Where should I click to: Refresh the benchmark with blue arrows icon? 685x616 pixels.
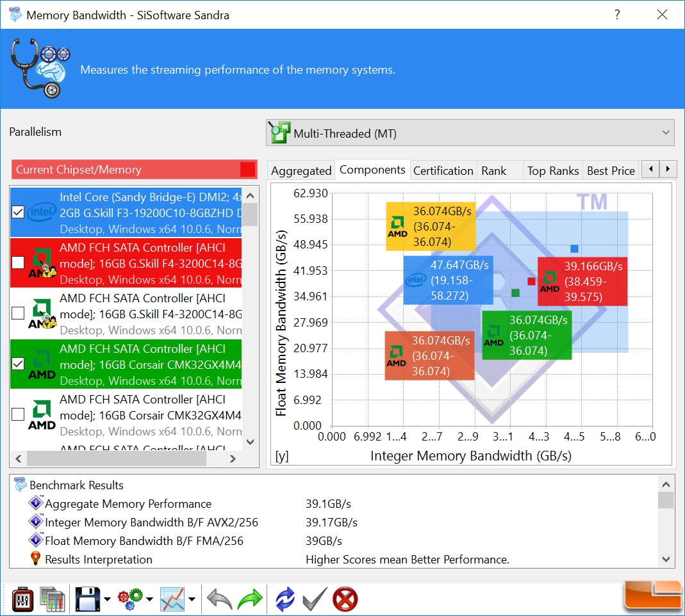click(285, 599)
